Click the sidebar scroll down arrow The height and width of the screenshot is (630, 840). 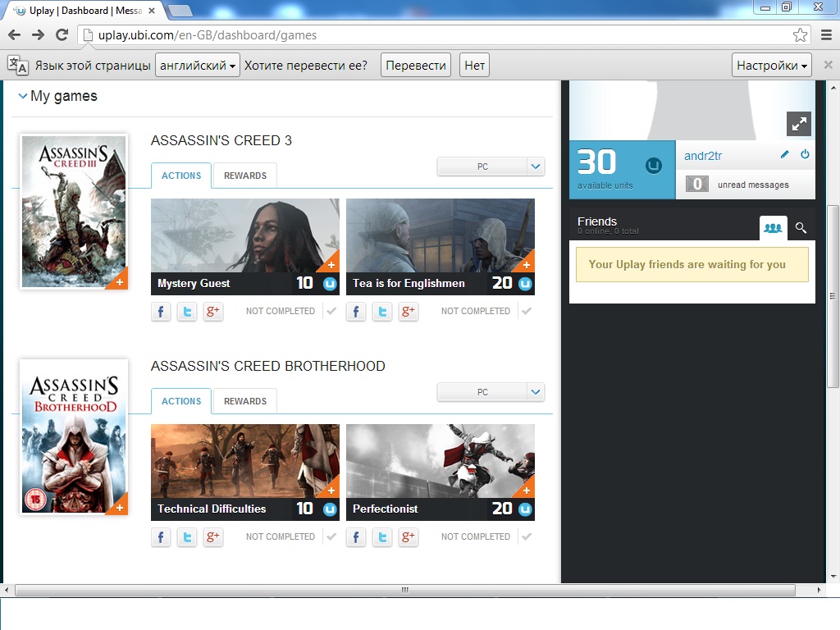tap(833, 577)
